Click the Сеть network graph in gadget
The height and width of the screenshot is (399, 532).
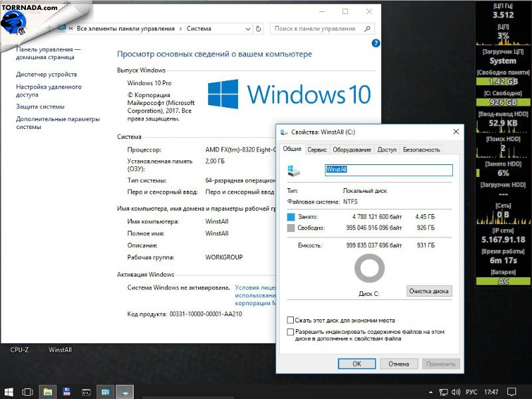coord(503,217)
